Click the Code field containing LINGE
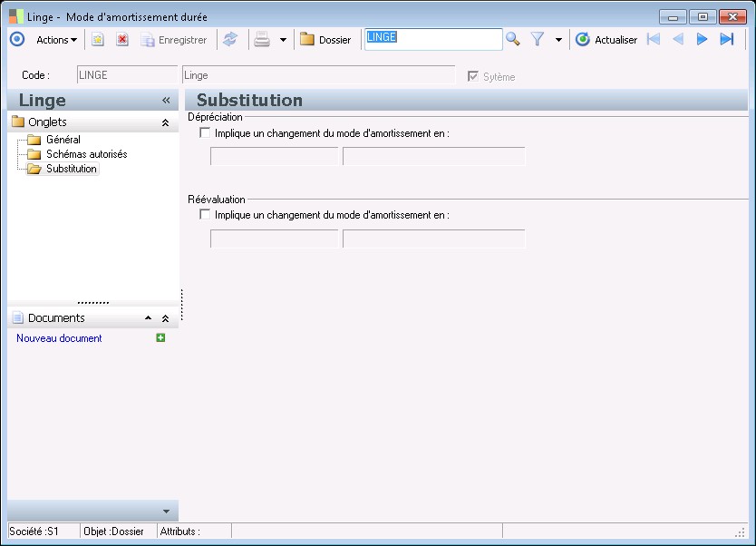Screen dimensions: 756x546 (x=127, y=75)
